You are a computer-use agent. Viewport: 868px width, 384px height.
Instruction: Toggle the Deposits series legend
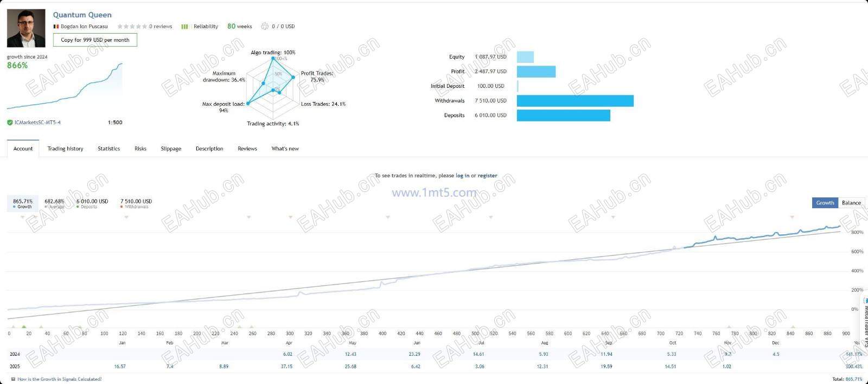(92, 203)
